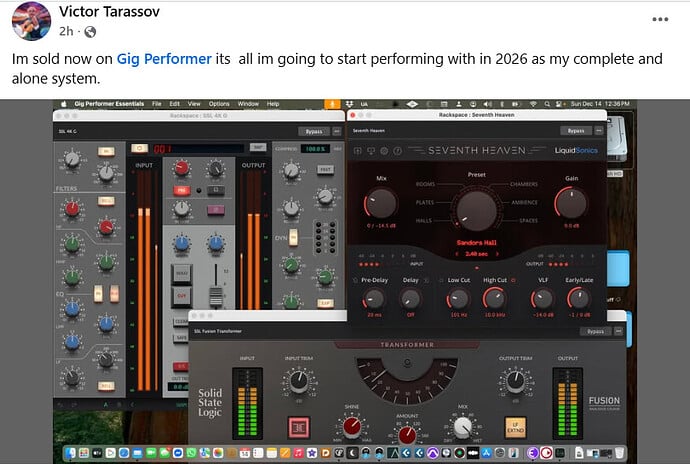Screen dimensions: 690x464
Task: Toggle the CUT button on channel strip
Action: [x=182, y=296]
